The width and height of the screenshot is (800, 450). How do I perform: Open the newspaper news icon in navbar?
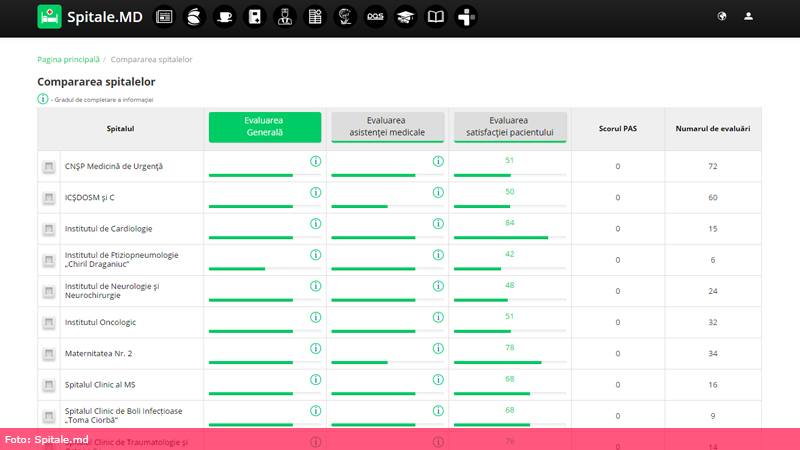165,16
